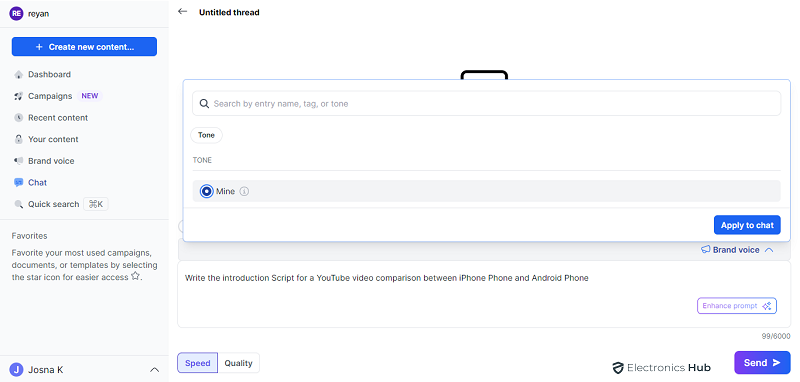This screenshot has width=800, height=382.
Task: Open Campaigns from the sidebar icon
Action: [x=19, y=96]
